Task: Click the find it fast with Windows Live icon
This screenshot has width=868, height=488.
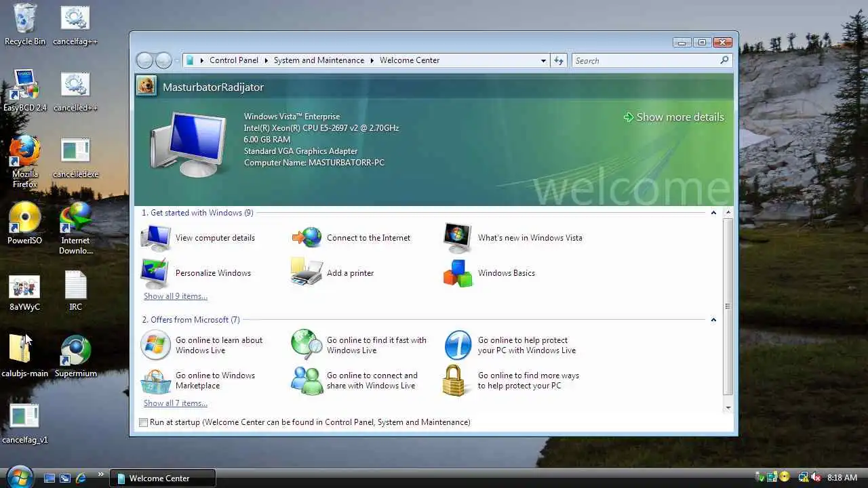Action: coord(307,345)
